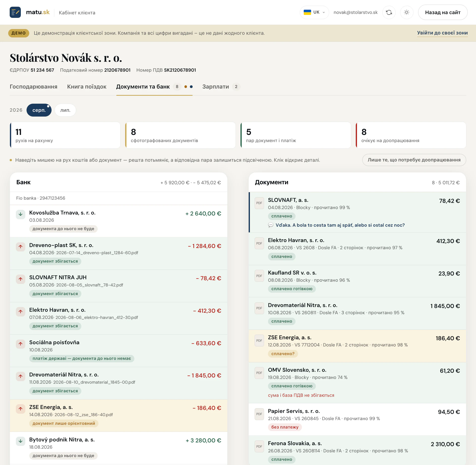Click the Ukrainian flag icon

coord(307,12)
